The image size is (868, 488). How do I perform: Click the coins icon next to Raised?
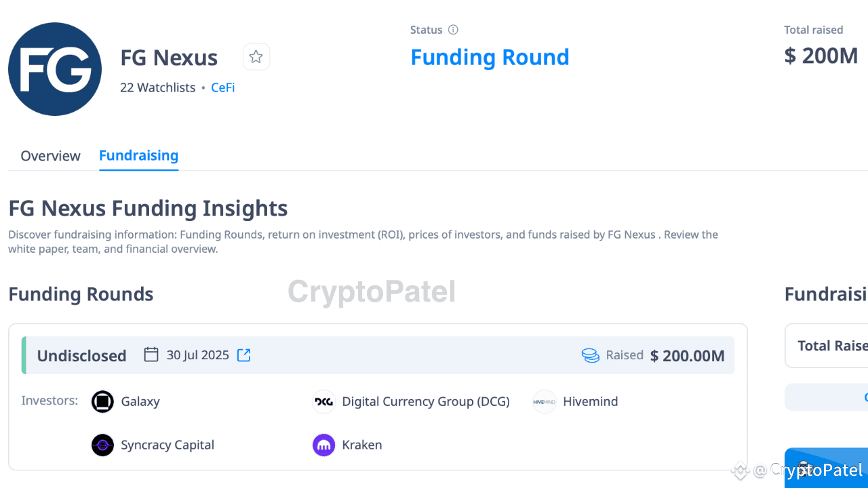click(590, 355)
